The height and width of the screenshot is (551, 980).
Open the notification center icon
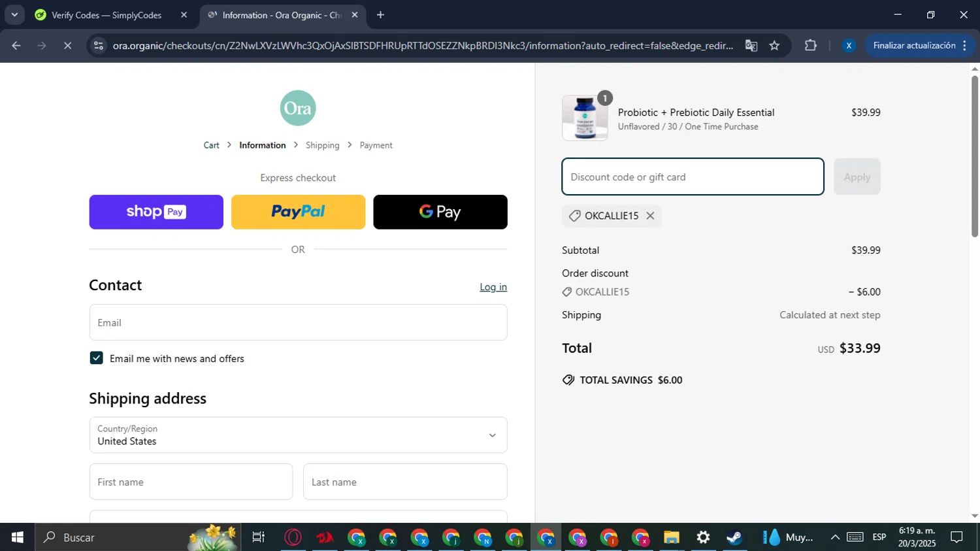coord(956,537)
